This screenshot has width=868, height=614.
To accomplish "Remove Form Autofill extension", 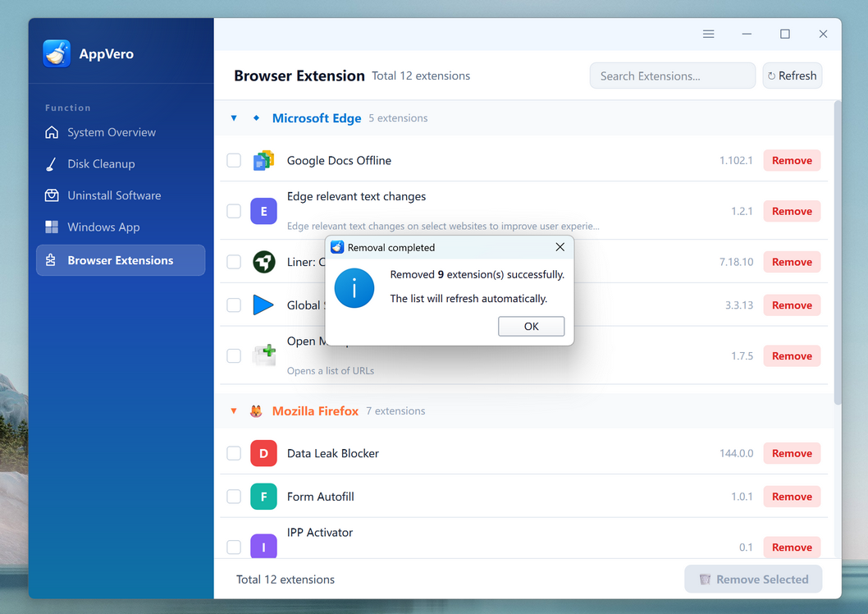I will pos(793,497).
